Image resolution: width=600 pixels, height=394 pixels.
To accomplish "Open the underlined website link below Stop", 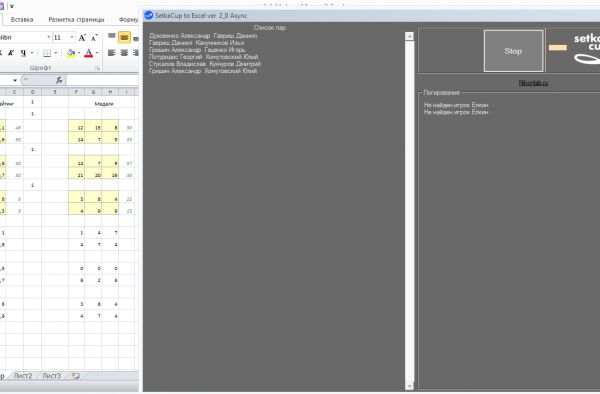I will pyautogui.click(x=533, y=83).
